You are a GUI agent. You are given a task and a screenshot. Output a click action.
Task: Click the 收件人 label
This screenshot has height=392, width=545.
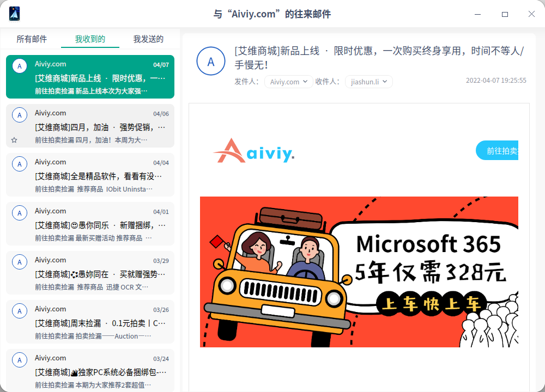coord(327,82)
